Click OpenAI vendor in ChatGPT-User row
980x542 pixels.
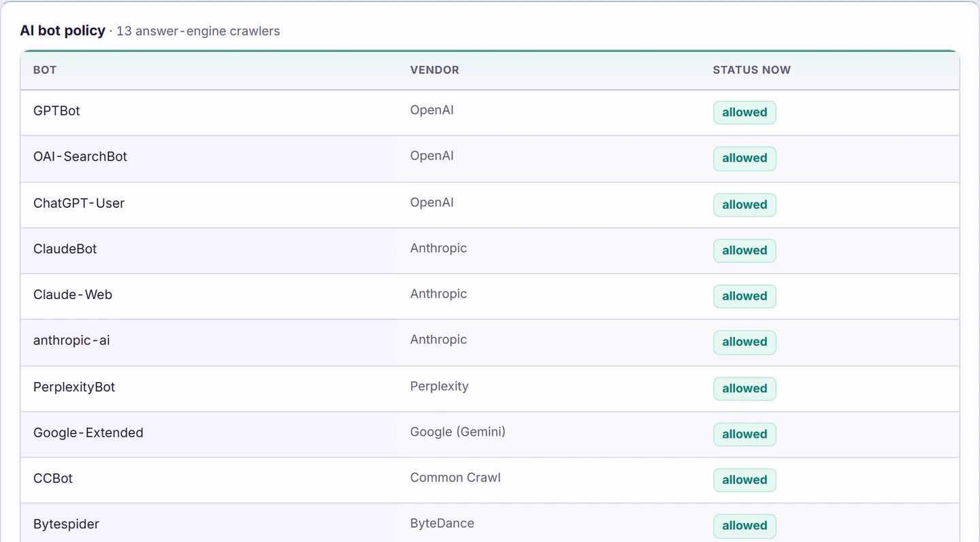coord(431,202)
